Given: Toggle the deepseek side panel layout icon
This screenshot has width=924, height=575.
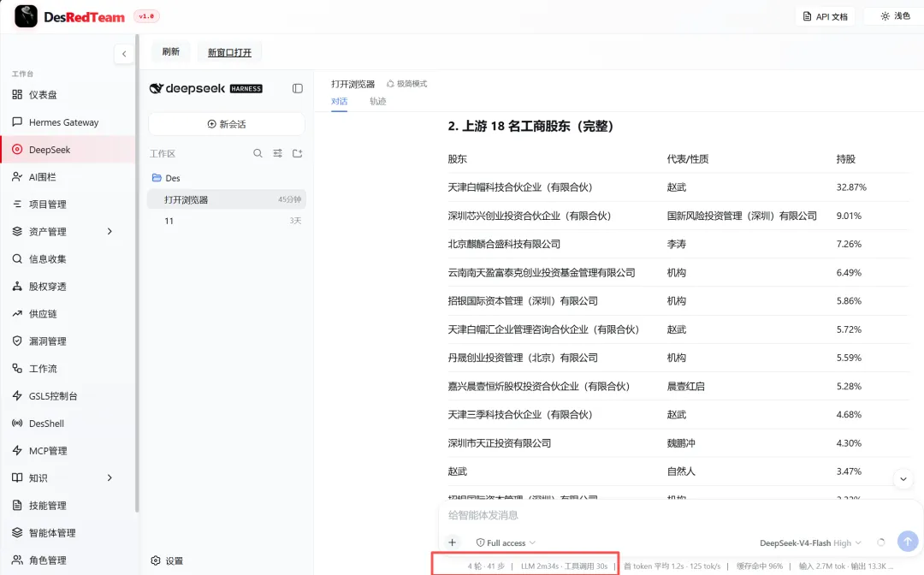Looking at the screenshot, I should [x=298, y=88].
